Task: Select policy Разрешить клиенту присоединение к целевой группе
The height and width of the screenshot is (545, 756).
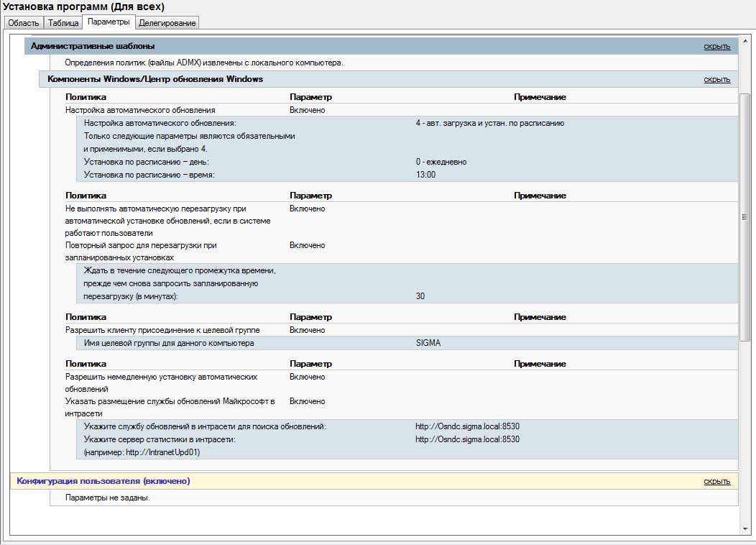Action: [x=162, y=330]
